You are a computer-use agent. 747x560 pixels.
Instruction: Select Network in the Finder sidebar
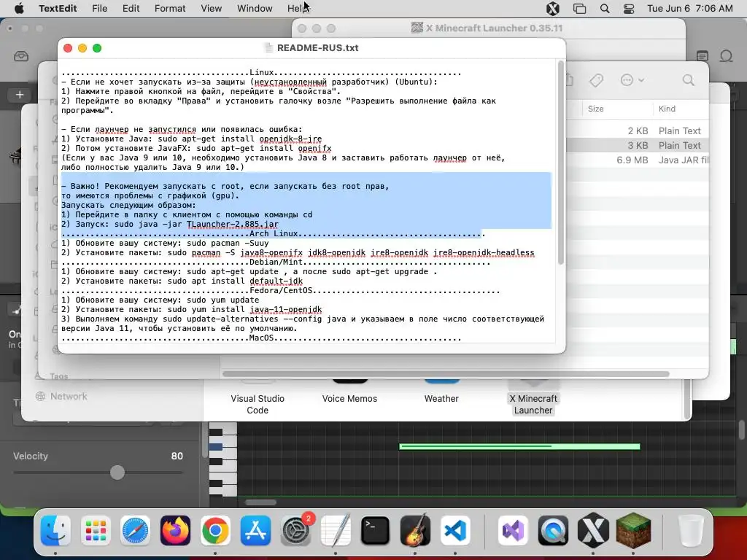[x=69, y=396]
